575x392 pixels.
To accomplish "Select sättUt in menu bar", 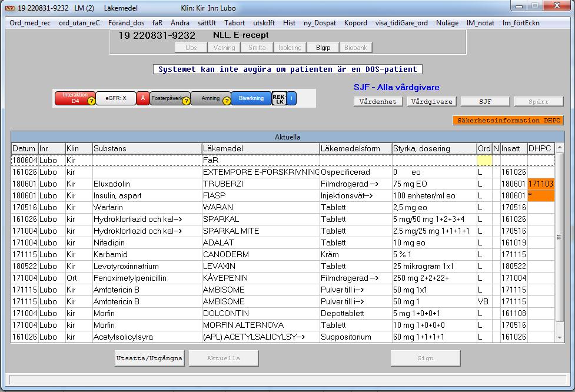I will [x=207, y=23].
